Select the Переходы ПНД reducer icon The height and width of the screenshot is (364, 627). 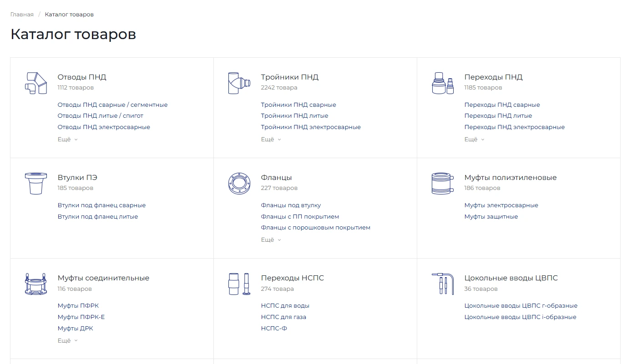click(443, 83)
